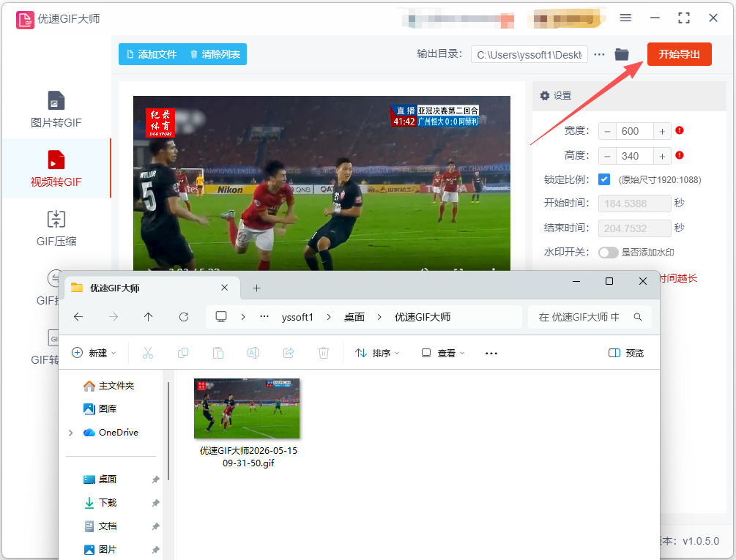Increase height with the plus stepper

662,156
